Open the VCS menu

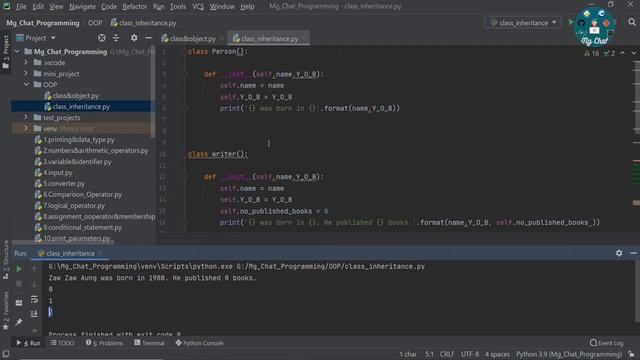pyautogui.click(x=198, y=7)
